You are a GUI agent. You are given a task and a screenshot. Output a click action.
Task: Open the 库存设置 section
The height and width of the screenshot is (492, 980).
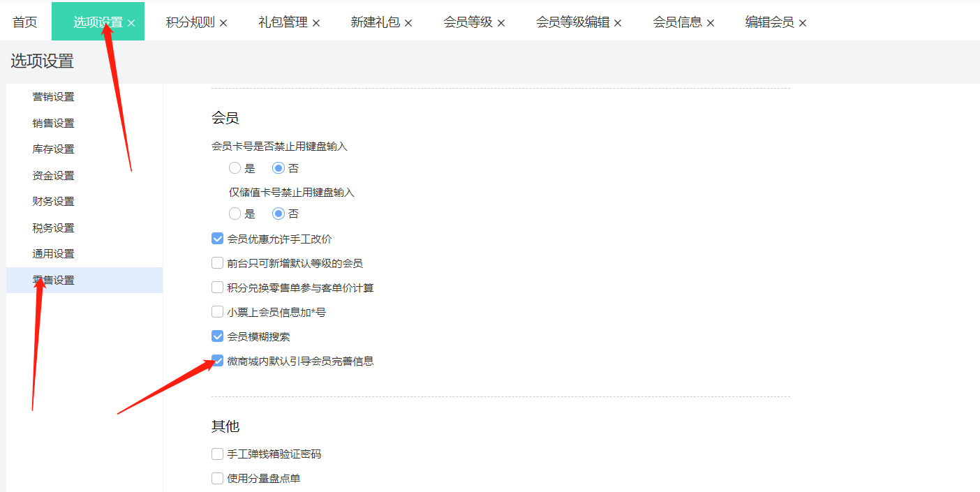tap(54, 148)
